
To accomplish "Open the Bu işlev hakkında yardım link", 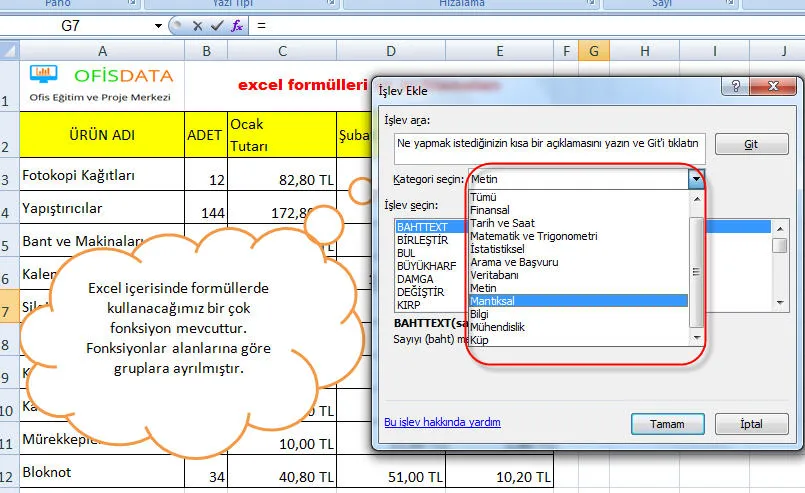I will tap(442, 423).
